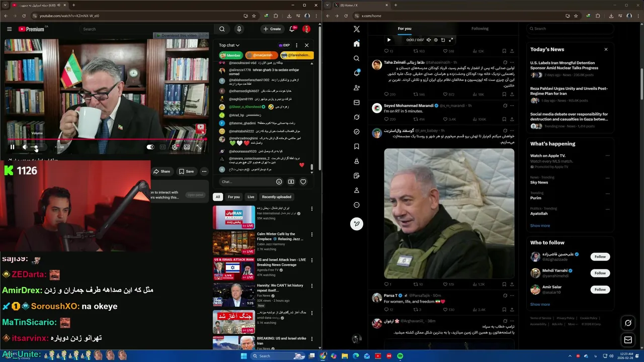Viewport: 644px width, 362px height.
Task: Share the YouTube video
Action: pyautogui.click(x=162, y=171)
